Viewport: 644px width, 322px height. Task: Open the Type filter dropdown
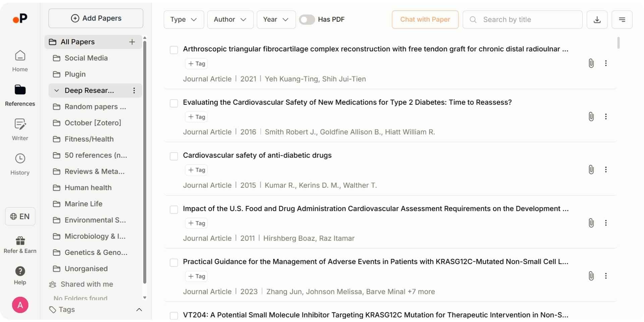coord(183,20)
